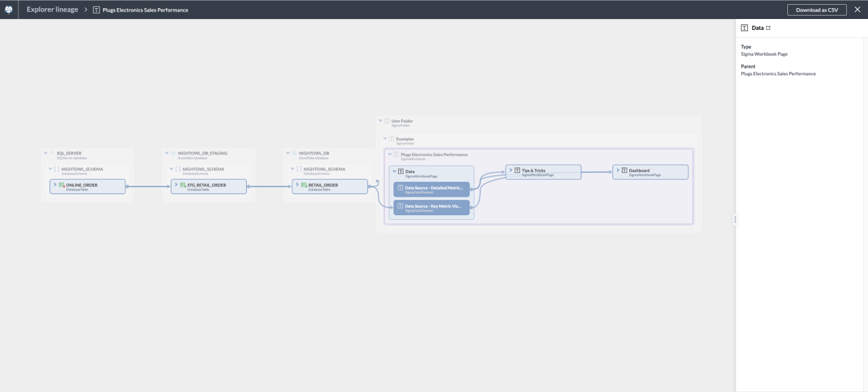Select the NIGHTOWL_DB_STAGING label
The image size is (868, 392).
pyautogui.click(x=203, y=153)
